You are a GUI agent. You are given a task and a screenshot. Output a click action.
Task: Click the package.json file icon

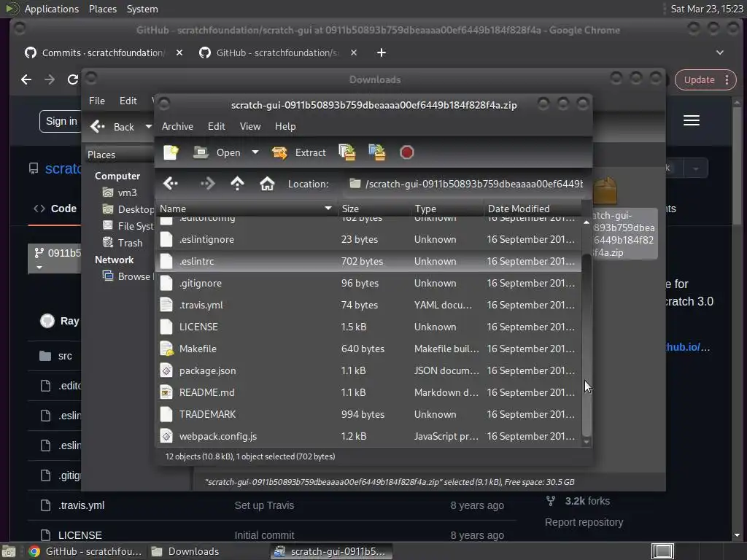click(166, 370)
